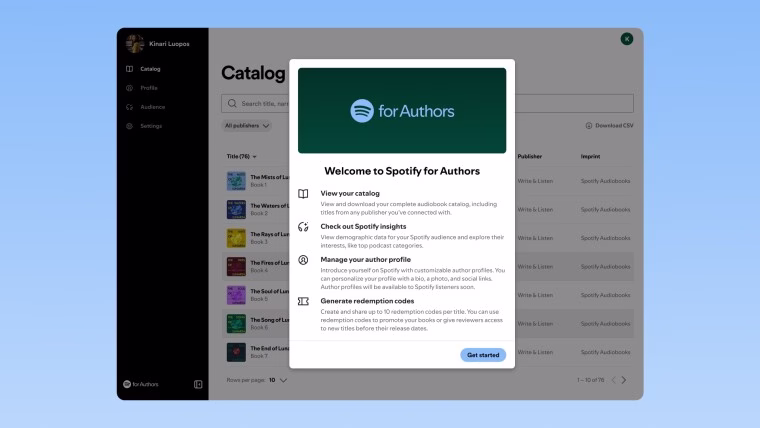The height and width of the screenshot is (428, 760).
Task: Go to next page with right chevron
Action: tap(624, 380)
